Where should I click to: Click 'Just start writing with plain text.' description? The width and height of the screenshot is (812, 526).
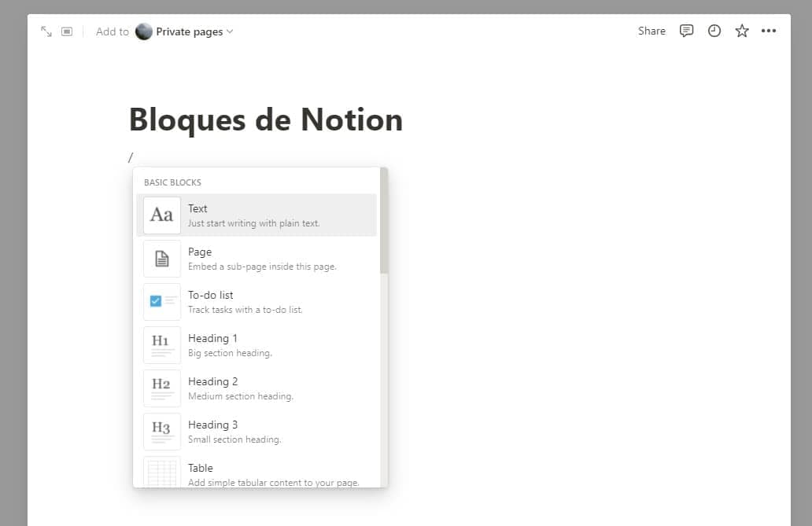tap(253, 223)
